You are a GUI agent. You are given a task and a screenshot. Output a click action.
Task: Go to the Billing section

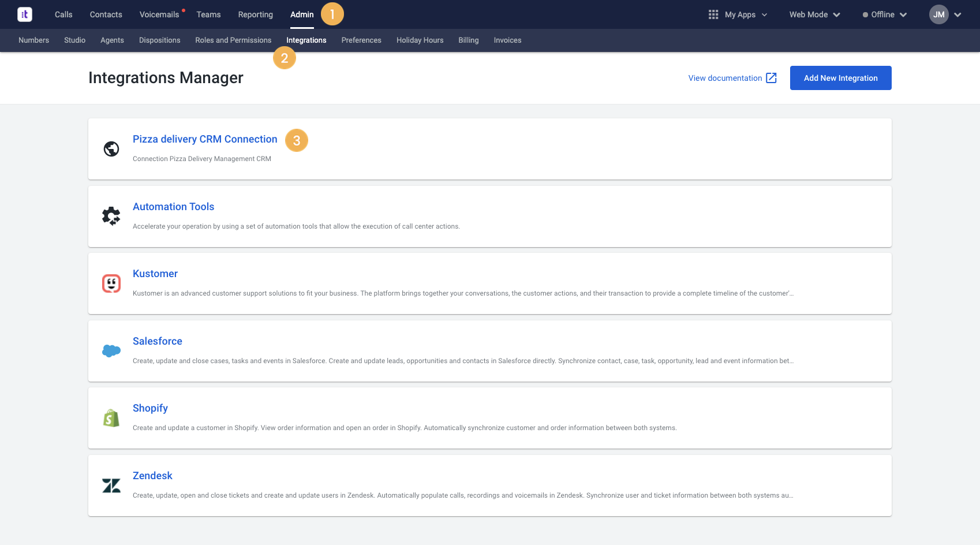(469, 40)
